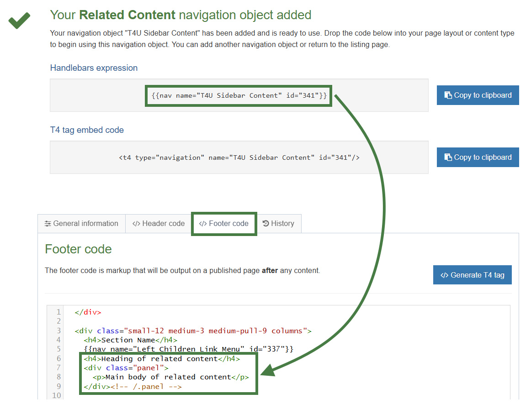Click the Footer code section heading
Screen dimensions: 531x420
click(78, 249)
